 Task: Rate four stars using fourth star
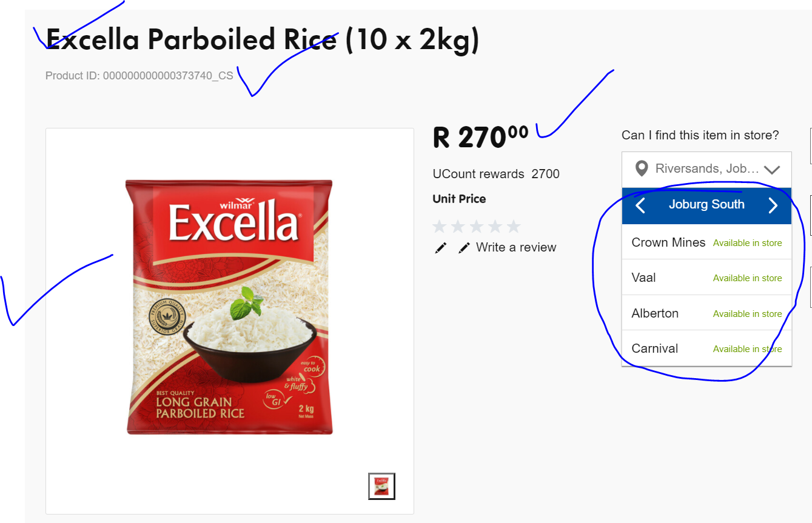click(x=495, y=227)
